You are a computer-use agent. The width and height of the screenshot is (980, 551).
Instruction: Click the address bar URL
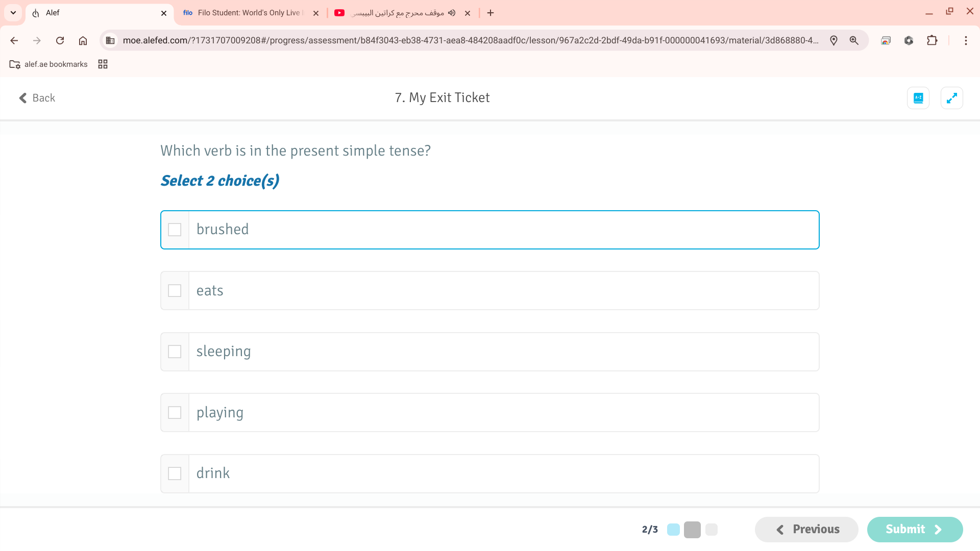tap(470, 40)
